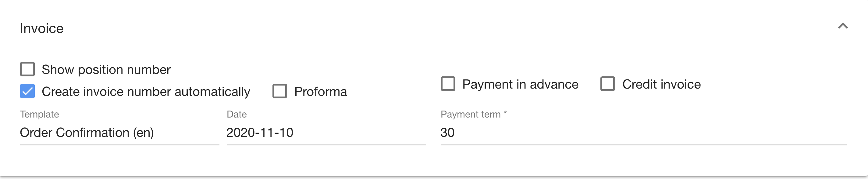Screen dimensions: 868x179
Task: Click the "Show position number" label text
Action: pos(106,70)
